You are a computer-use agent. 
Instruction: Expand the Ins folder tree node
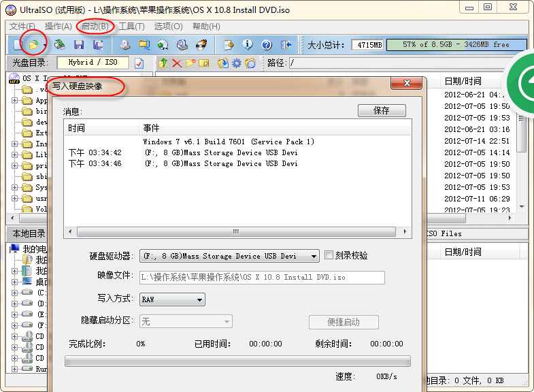click(x=15, y=144)
